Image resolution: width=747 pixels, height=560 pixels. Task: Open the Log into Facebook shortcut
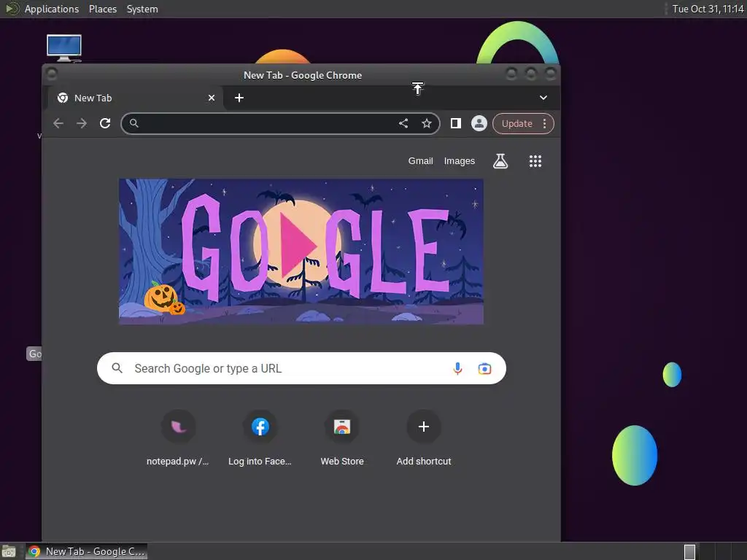tap(260, 438)
